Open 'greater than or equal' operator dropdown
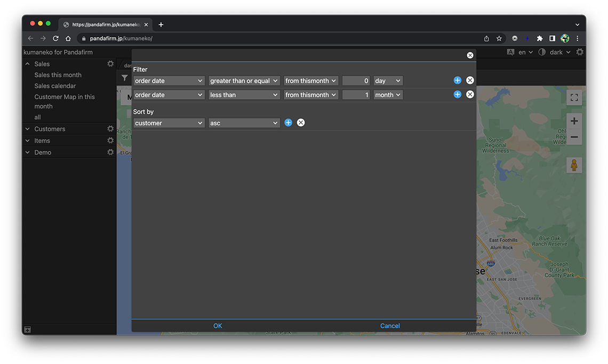 click(x=244, y=81)
